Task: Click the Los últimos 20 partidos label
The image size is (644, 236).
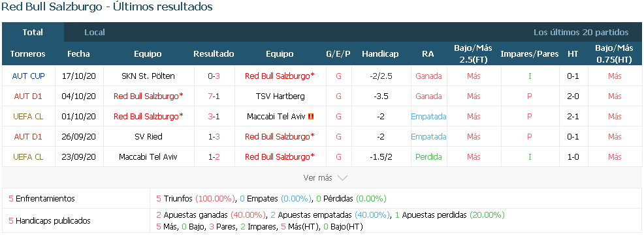Action: [581, 33]
